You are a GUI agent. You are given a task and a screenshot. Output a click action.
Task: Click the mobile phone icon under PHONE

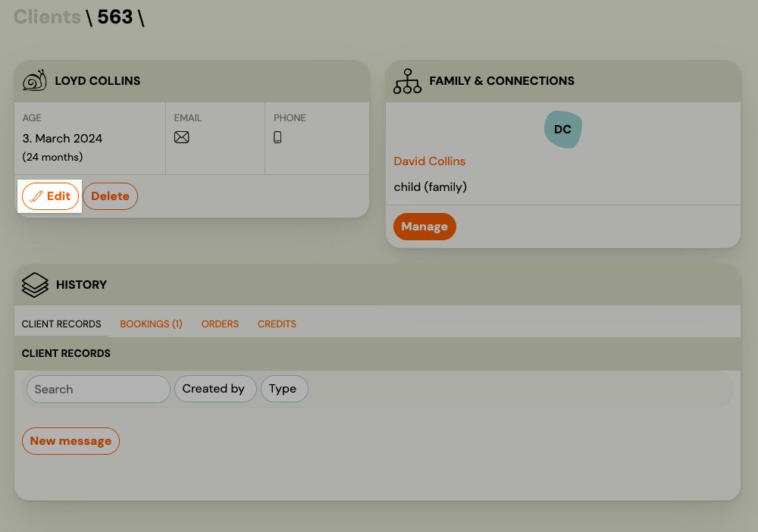[277, 137]
